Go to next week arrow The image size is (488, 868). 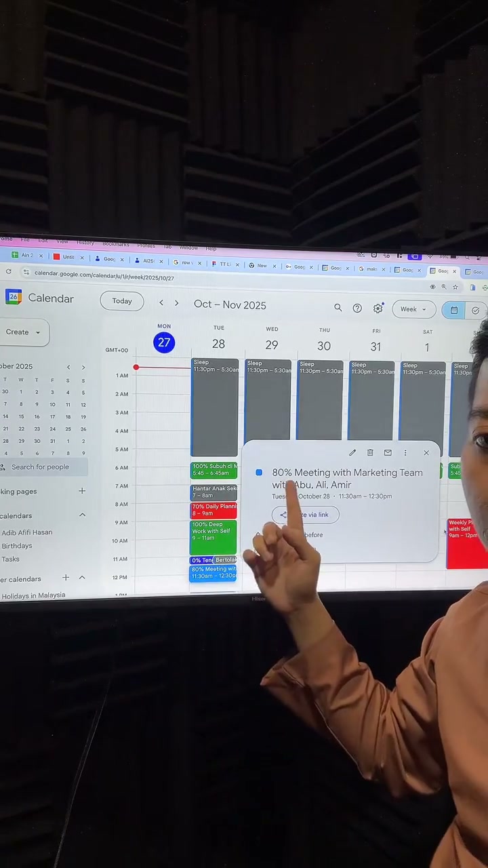pyautogui.click(x=177, y=303)
